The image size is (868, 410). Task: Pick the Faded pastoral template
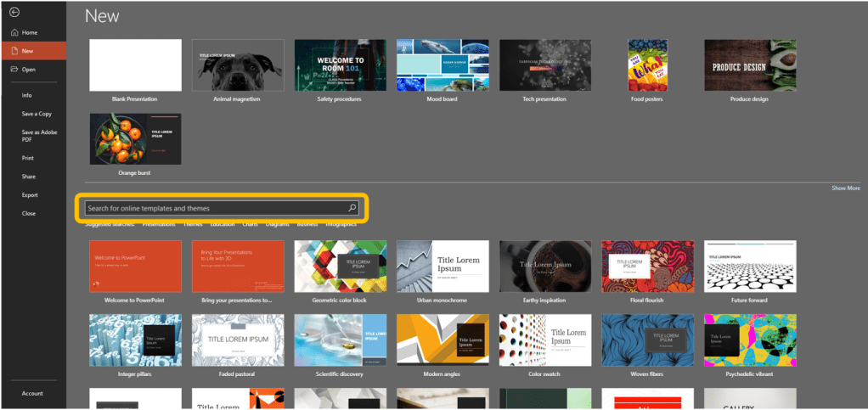click(238, 340)
